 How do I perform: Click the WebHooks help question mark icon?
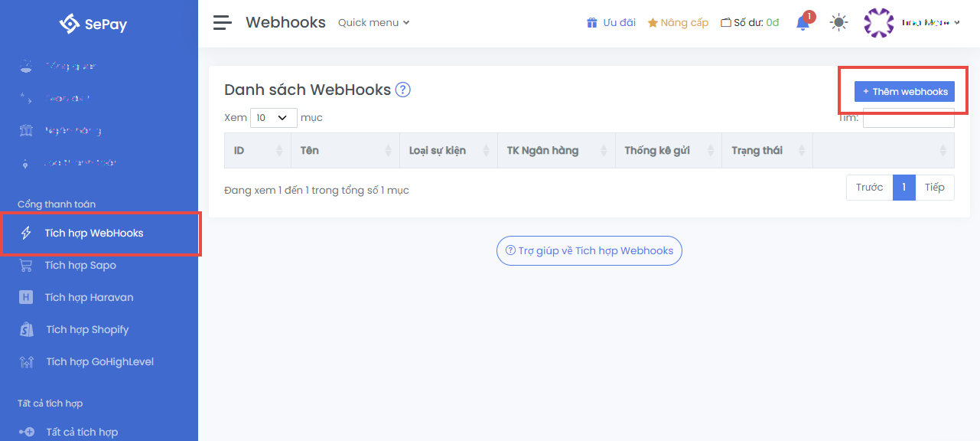(403, 90)
